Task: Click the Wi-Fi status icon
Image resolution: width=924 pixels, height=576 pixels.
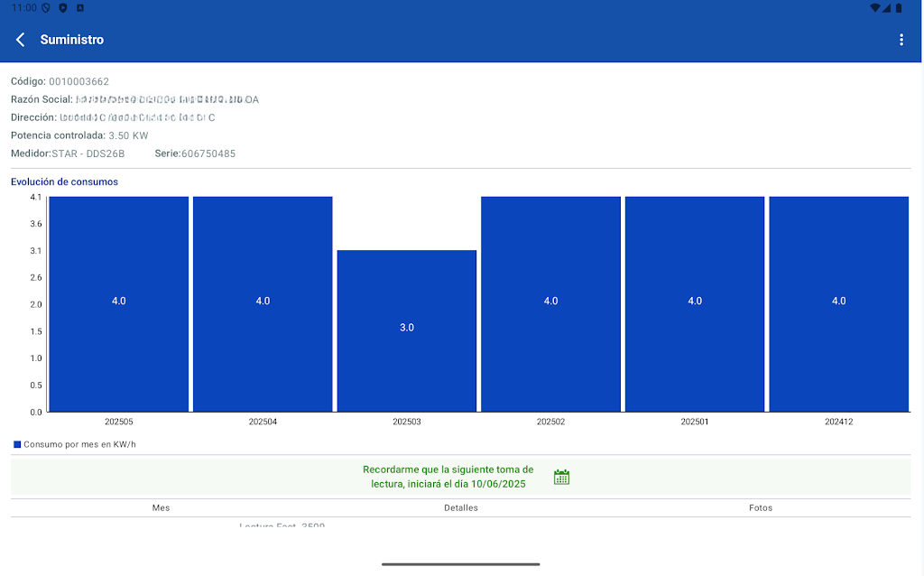Action: 874,8
